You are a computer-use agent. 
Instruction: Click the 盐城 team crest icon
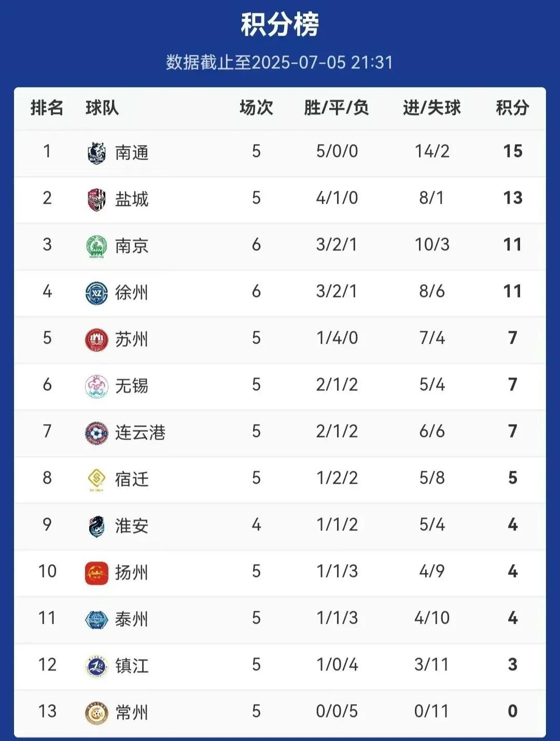96,200
